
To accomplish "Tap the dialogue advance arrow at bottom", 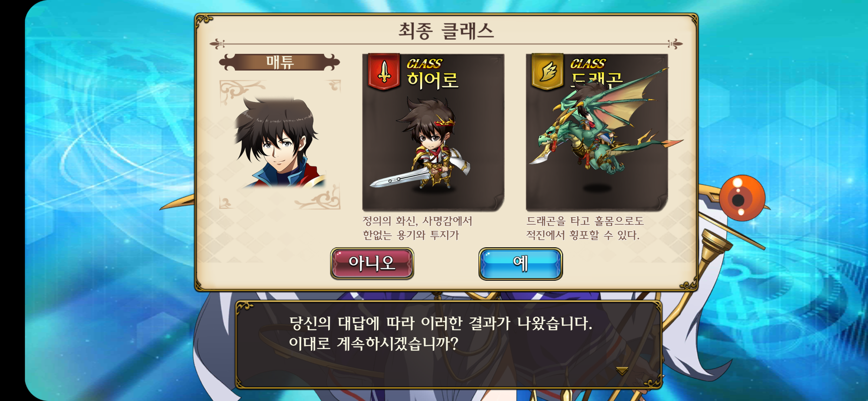I will coord(622,370).
